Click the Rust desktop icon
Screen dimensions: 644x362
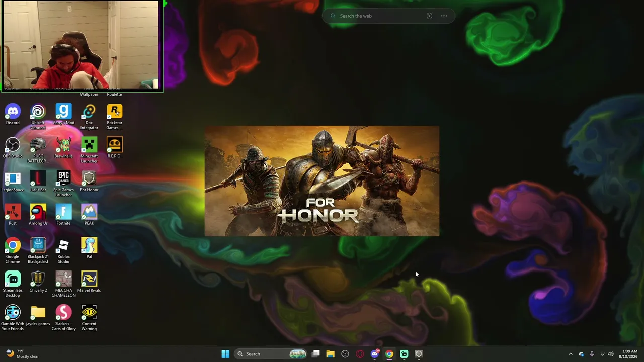point(13,215)
